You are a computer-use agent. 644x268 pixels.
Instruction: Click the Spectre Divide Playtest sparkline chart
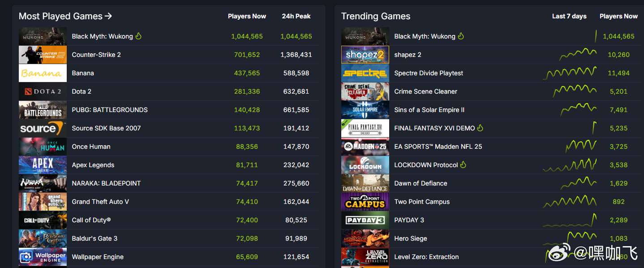[x=570, y=72]
